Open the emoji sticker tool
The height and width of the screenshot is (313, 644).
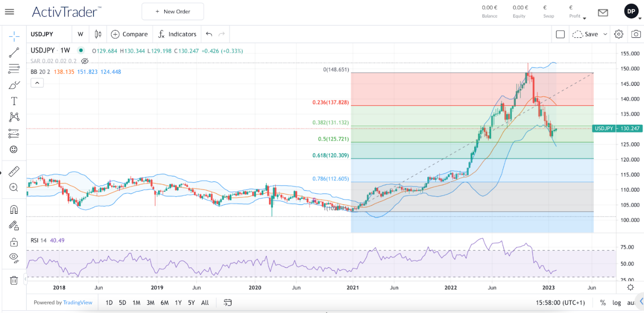pos(14,149)
